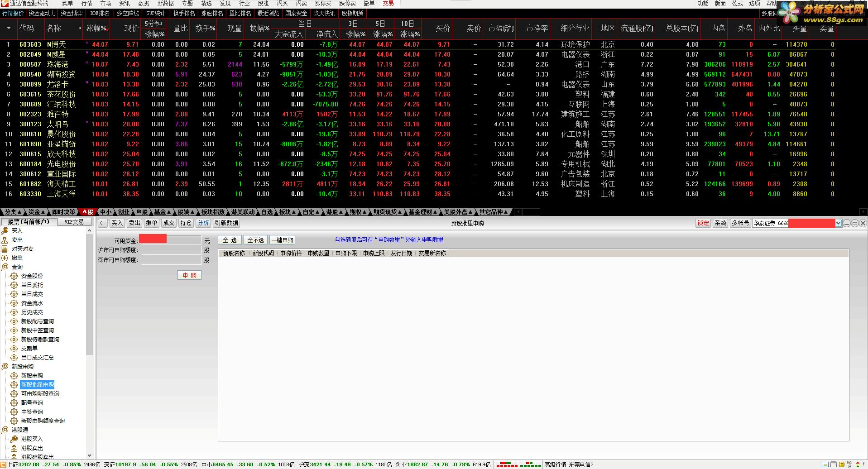The height and width of the screenshot is (469, 868).
Task: Click the 撤单 plus icon in trade tree
Action: [x=5, y=258]
